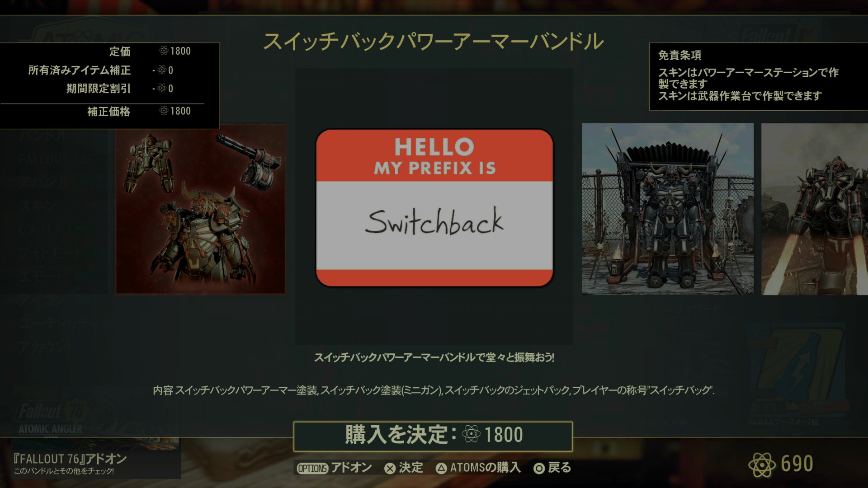Click the 免責条項 disclaimer panel

[758, 76]
